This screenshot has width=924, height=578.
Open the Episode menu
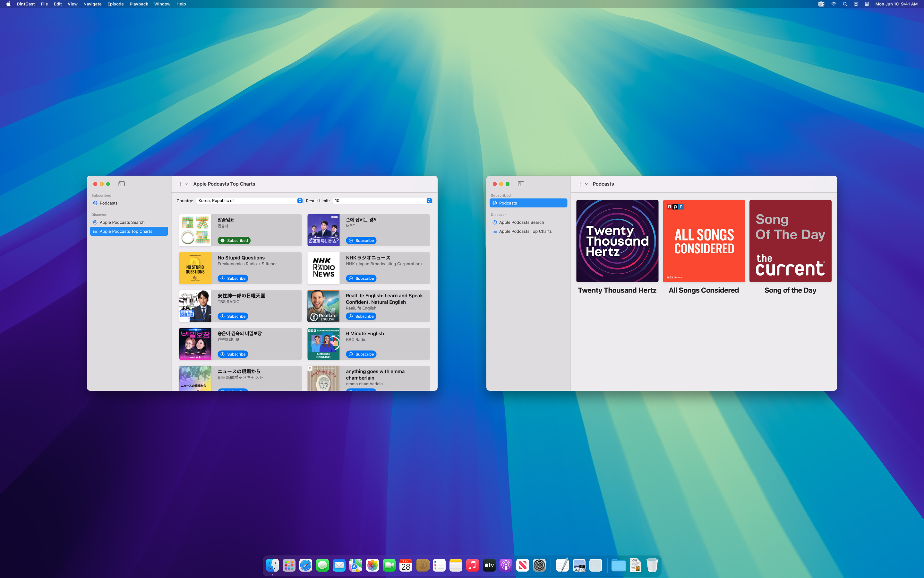tap(115, 4)
